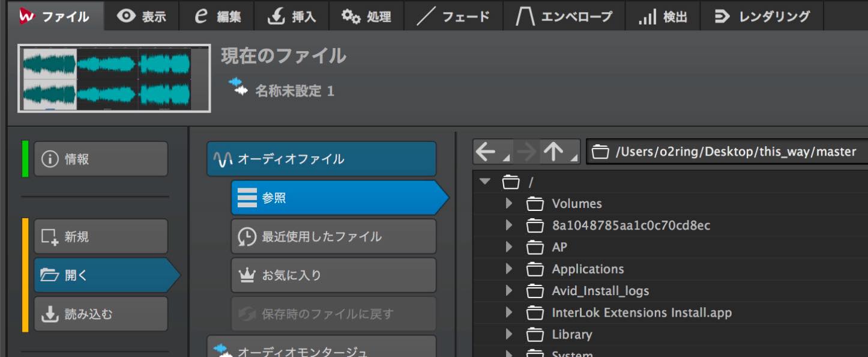
Task: Select the root / folder row
Action: 670,182
